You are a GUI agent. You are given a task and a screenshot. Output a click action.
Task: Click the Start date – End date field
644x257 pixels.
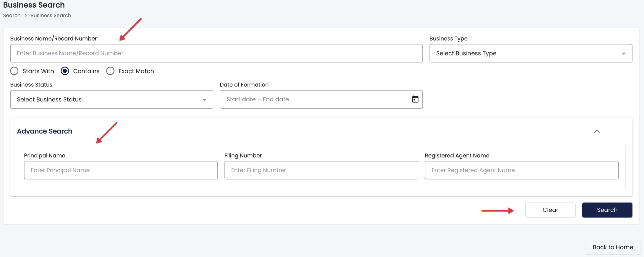tap(314, 99)
